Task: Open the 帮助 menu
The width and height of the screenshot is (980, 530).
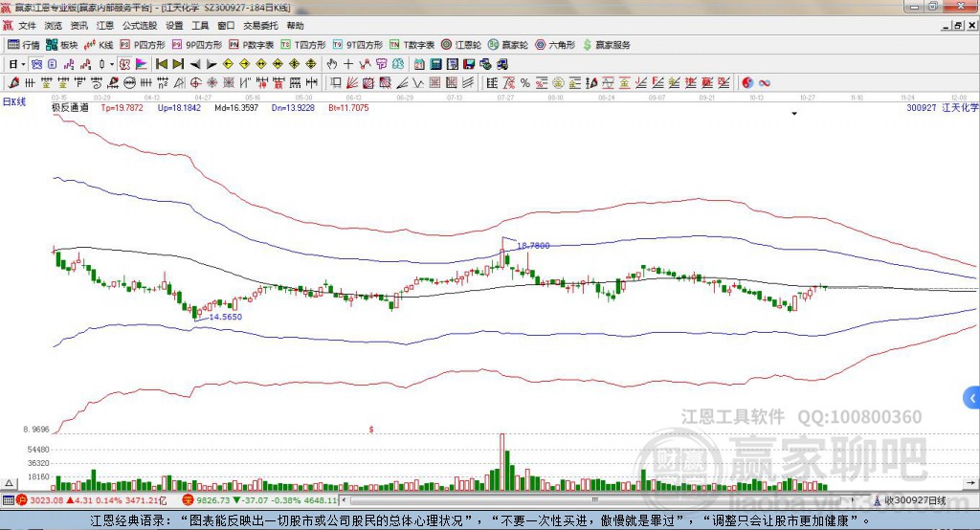Action: [x=295, y=26]
